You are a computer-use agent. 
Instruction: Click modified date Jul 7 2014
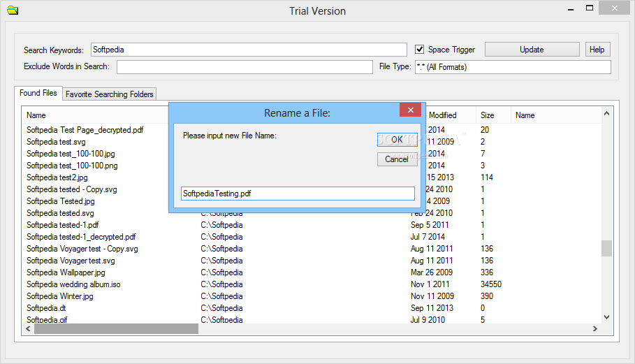point(428,236)
